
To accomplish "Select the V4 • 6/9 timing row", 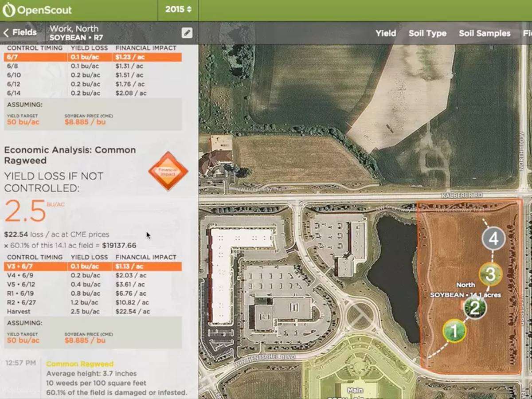I will (93, 275).
